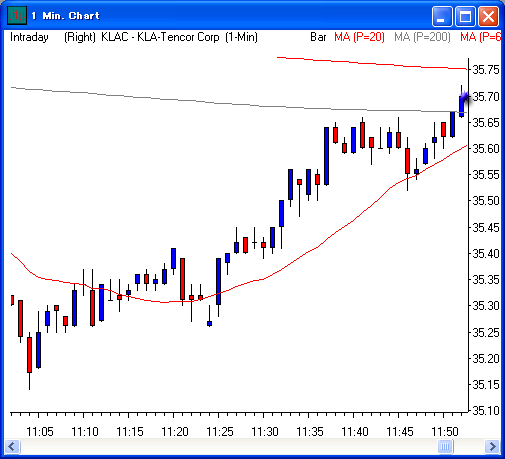Click KLAC - KLA-Tencor Corp symbol text
This screenshot has width=505, height=459.
[x=160, y=37]
